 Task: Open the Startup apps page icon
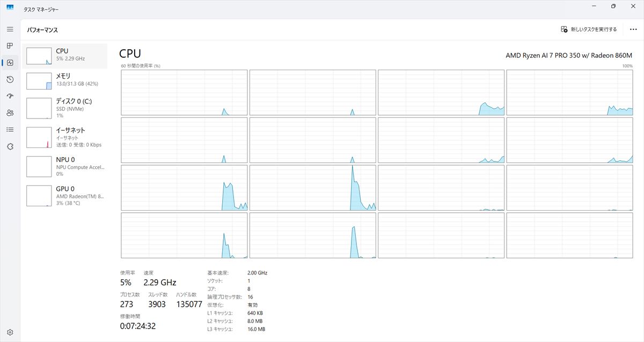(10, 96)
